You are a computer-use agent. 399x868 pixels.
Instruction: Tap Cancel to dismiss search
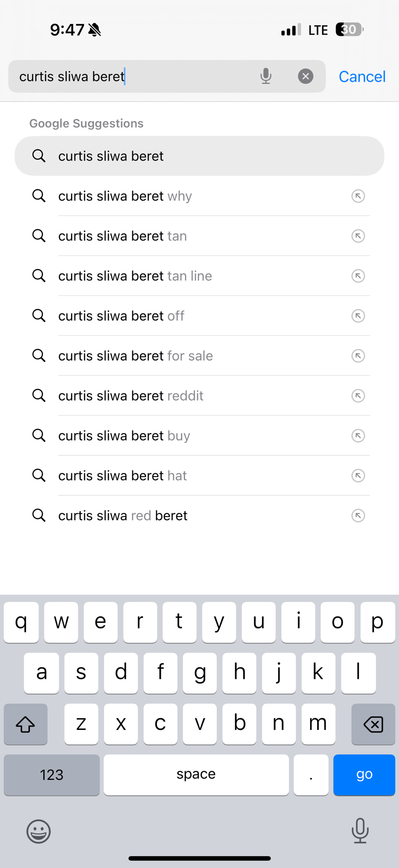362,77
